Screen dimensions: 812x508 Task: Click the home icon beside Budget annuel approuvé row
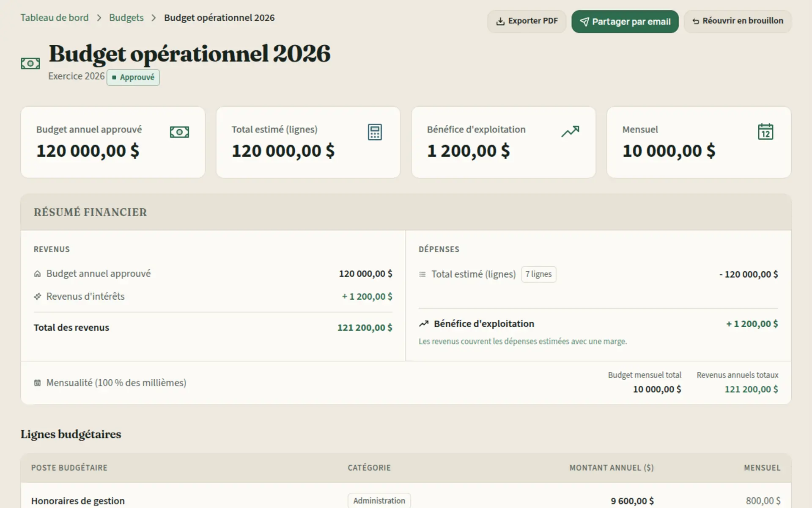coord(37,274)
